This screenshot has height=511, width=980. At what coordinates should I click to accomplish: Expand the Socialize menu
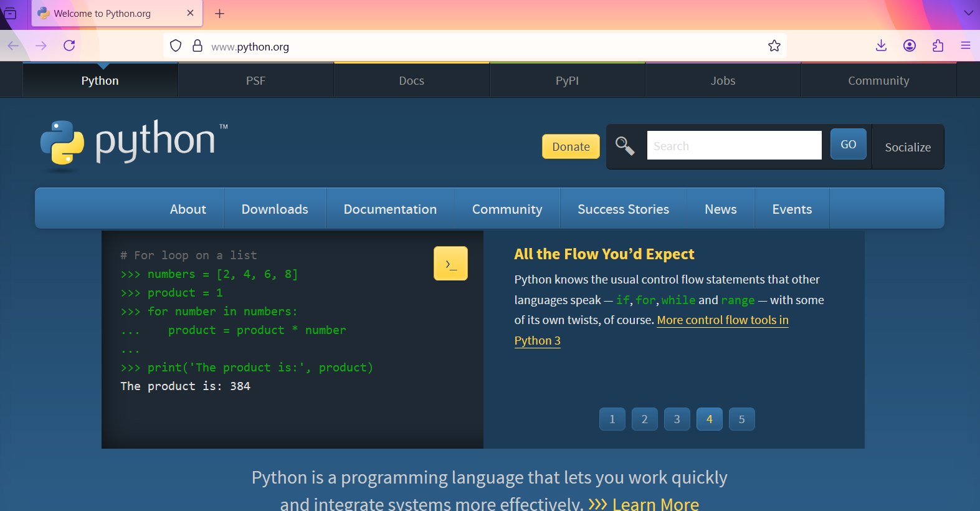pyautogui.click(x=908, y=147)
